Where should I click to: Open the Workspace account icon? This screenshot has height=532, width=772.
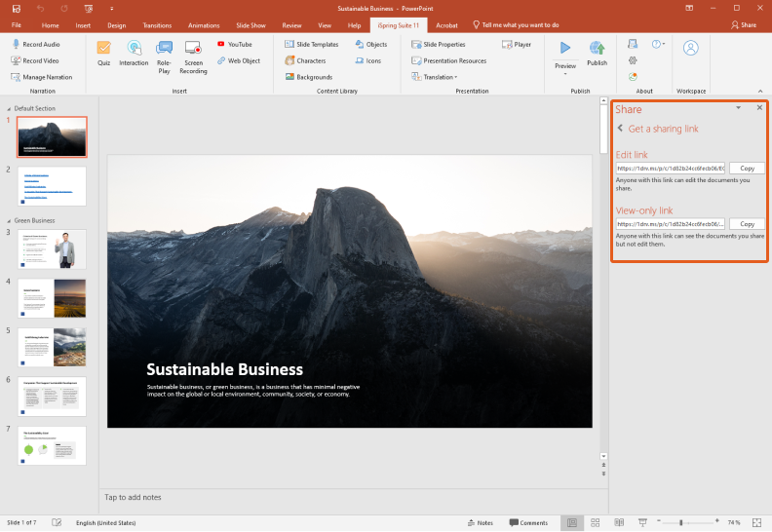[x=691, y=48]
